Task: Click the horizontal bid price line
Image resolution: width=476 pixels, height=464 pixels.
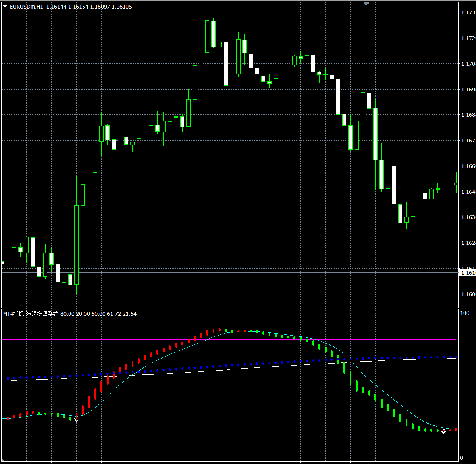Action: 234,272
